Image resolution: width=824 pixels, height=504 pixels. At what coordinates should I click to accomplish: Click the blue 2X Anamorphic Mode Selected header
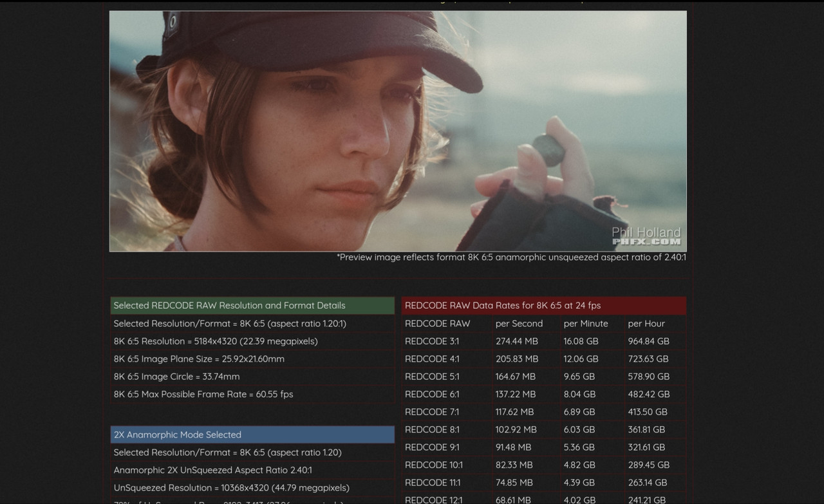point(252,434)
